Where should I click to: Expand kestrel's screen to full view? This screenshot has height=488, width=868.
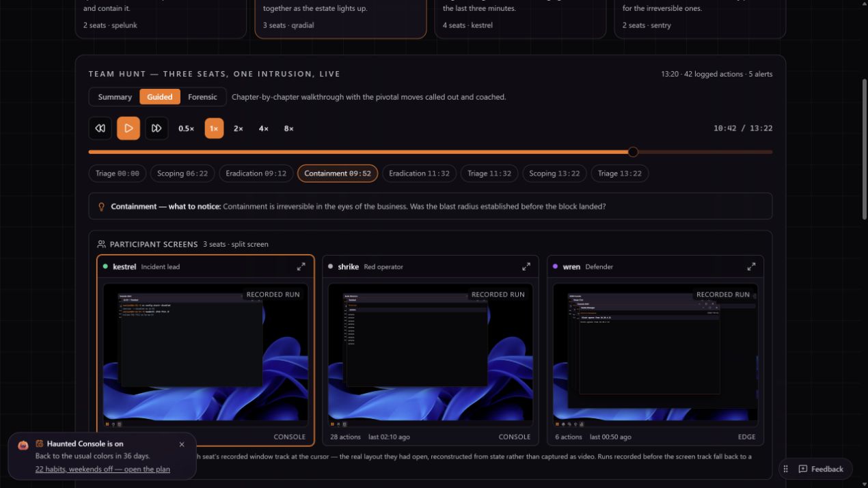[301, 267]
